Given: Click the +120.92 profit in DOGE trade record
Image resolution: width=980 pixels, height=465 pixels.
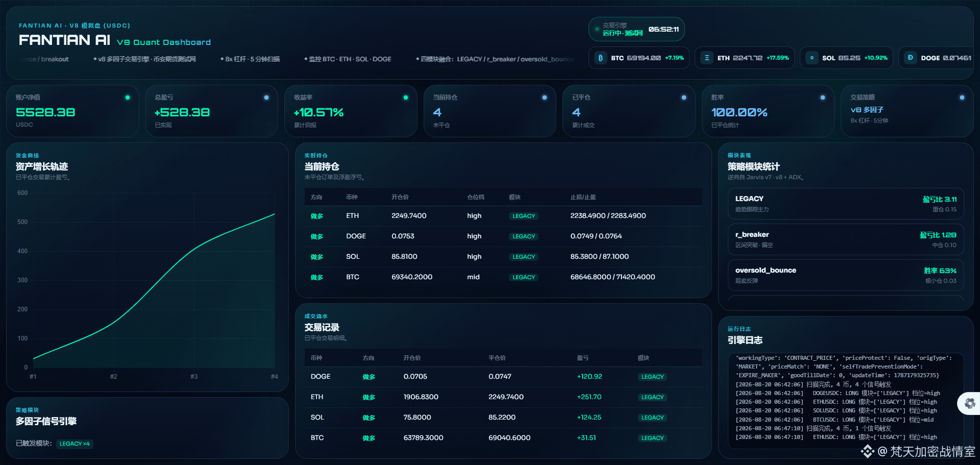Looking at the screenshot, I should tap(590, 377).
